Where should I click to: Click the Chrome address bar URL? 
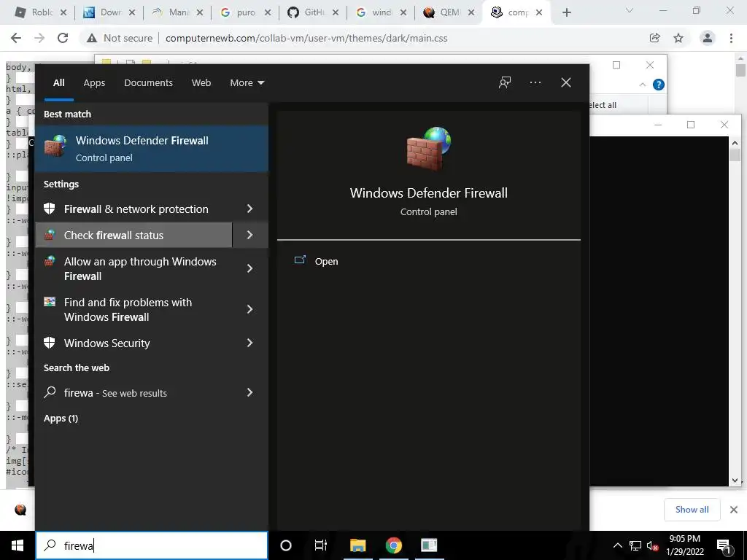pos(306,38)
